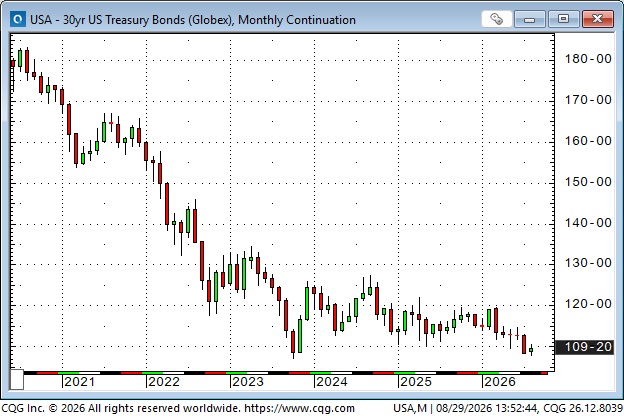Close the Treasury Bonds chart window
Viewport: 624px width, 416px height.
[597, 19]
